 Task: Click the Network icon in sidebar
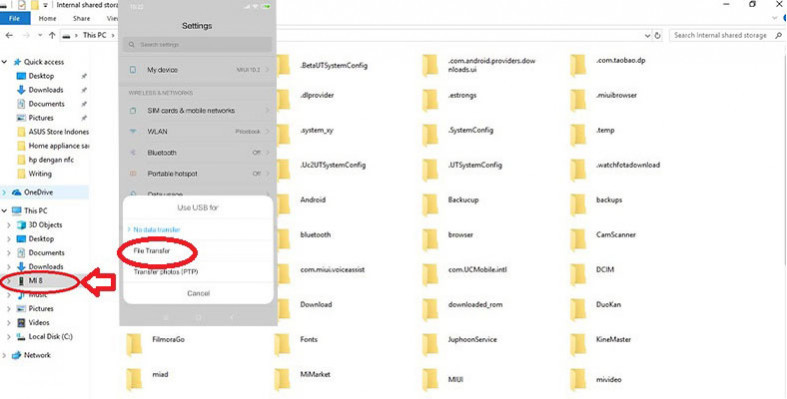tap(17, 355)
